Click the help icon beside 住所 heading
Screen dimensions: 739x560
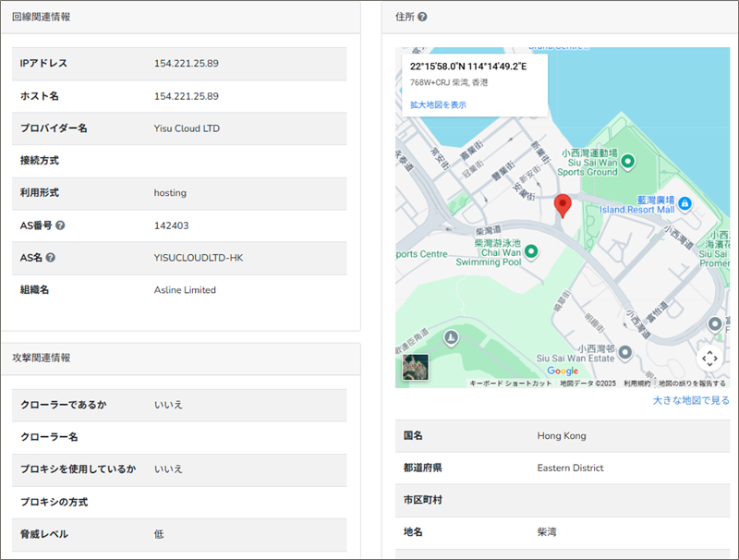422,18
